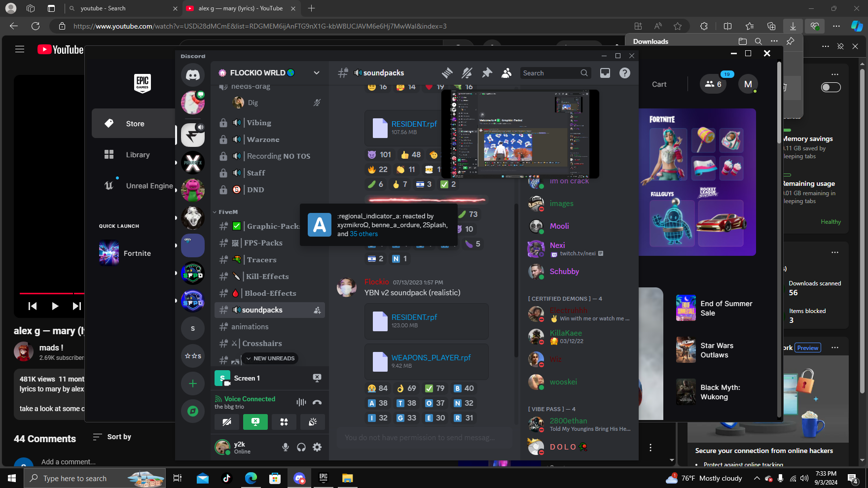Toggle Discord camera on/off button
The width and height of the screenshot is (868, 488).
[x=227, y=422]
